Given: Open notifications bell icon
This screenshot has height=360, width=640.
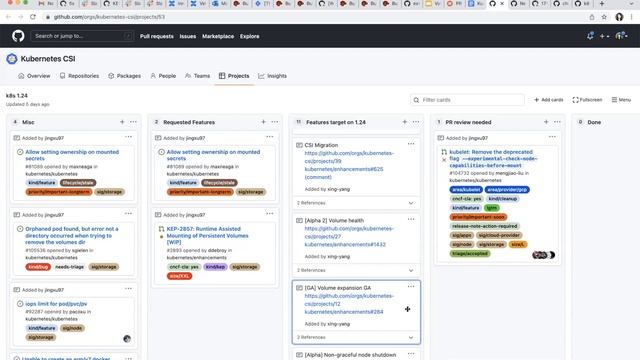Looking at the screenshot, I should [x=590, y=36].
